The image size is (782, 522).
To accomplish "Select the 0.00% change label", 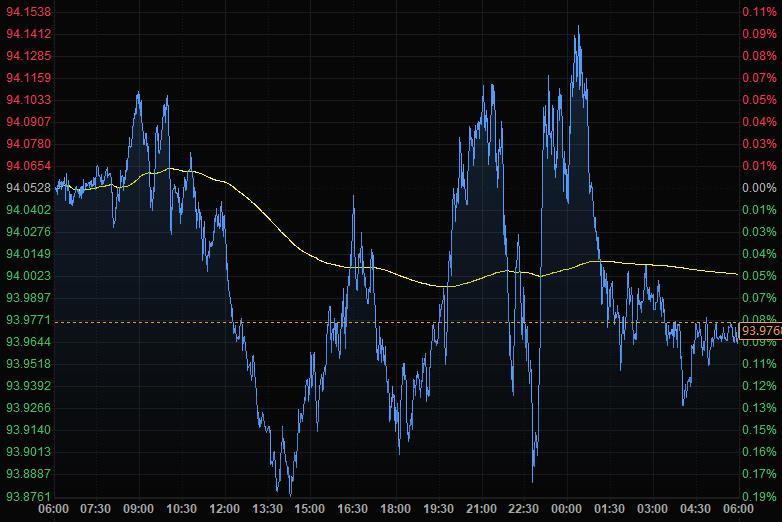I will (x=759, y=188).
